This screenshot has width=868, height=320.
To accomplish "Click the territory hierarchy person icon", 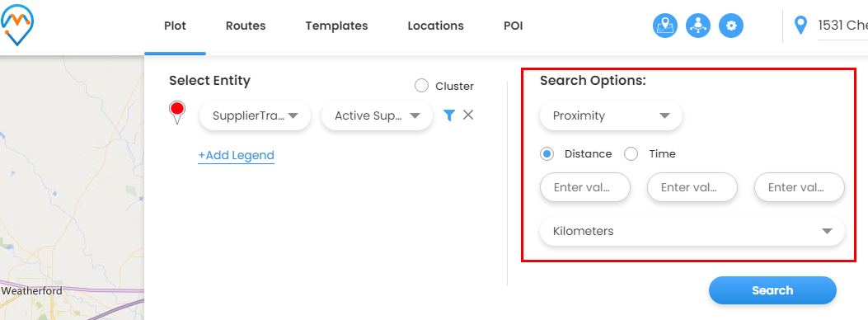I will 698,26.
